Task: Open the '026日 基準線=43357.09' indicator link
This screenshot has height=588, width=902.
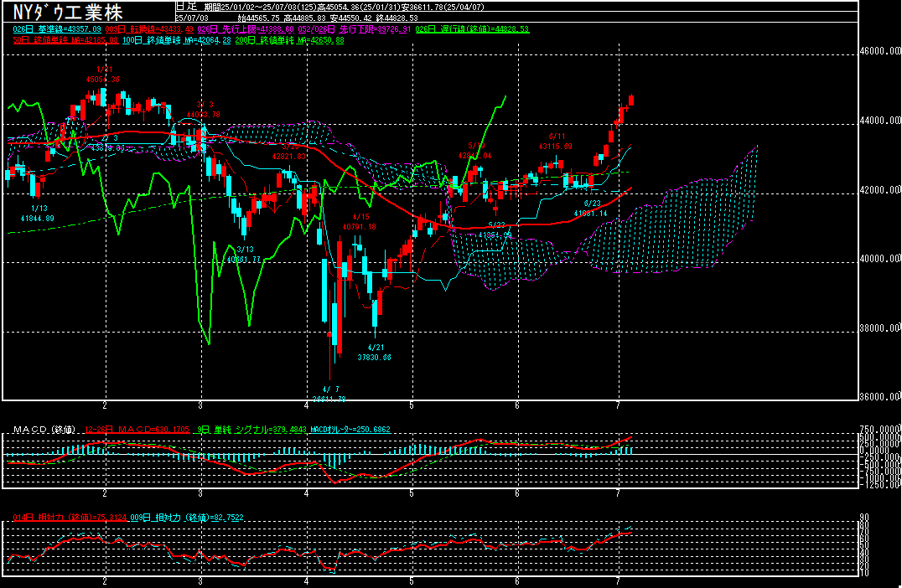Action: tap(57, 28)
